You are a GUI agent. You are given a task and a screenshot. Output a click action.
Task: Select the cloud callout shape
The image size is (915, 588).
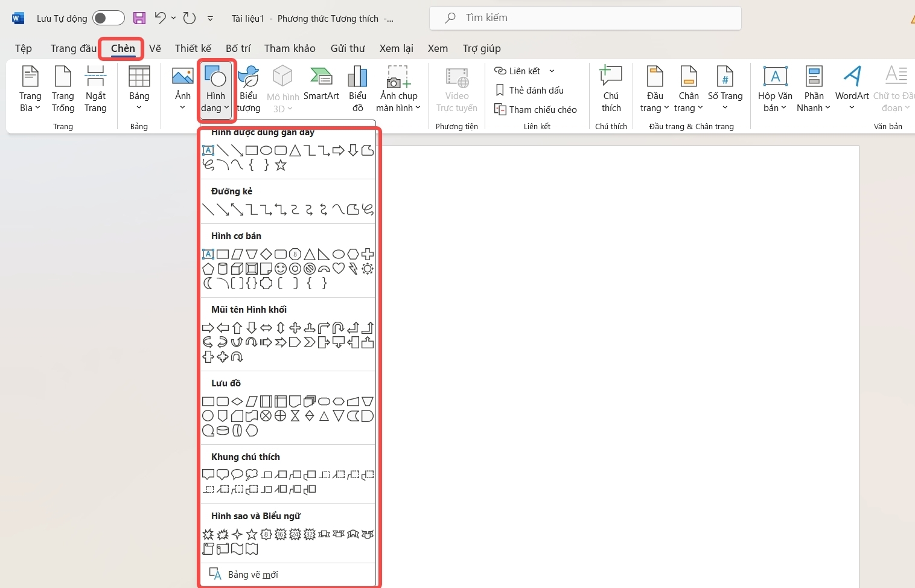[252, 475]
